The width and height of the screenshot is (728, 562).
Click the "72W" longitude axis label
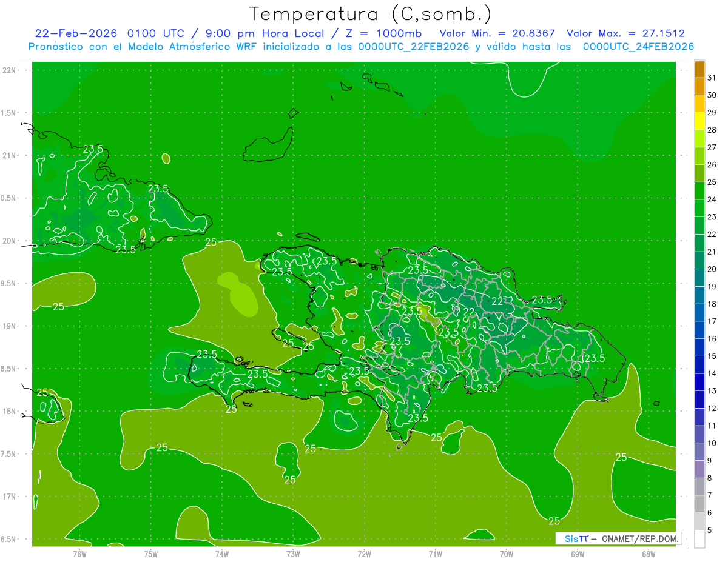(x=364, y=554)
